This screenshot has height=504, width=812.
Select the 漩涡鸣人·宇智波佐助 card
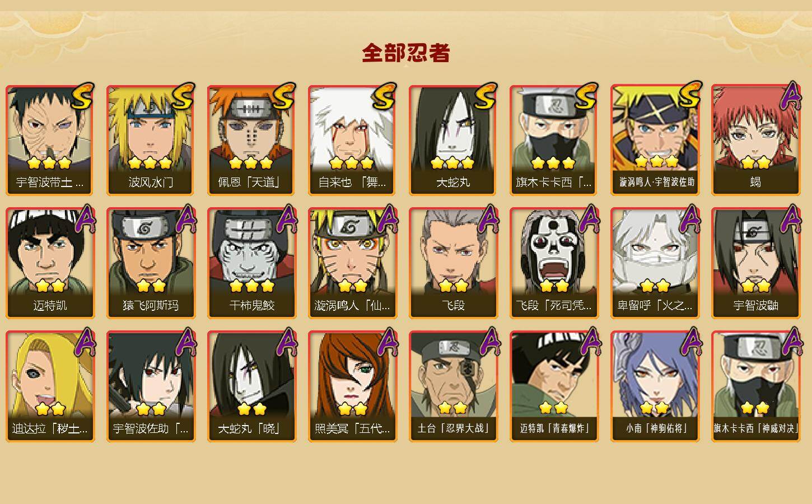(655, 140)
